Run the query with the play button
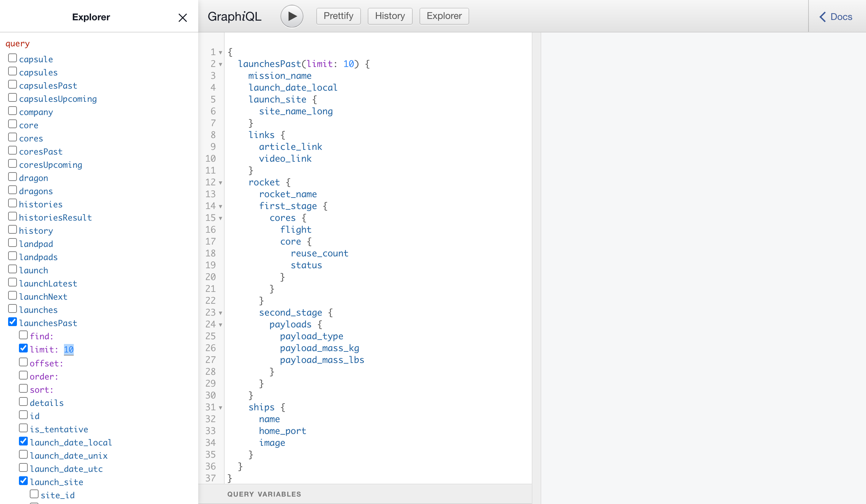The image size is (866, 504). click(292, 16)
